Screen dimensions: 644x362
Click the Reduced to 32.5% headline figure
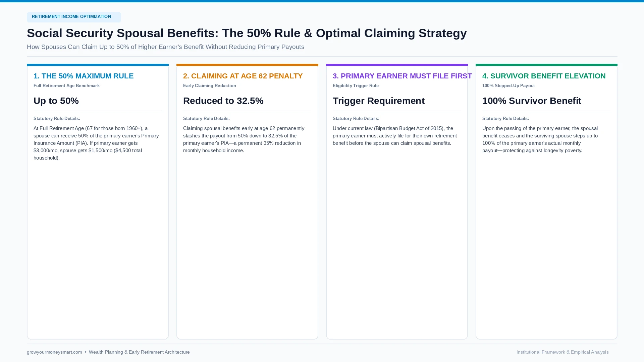pos(223,101)
